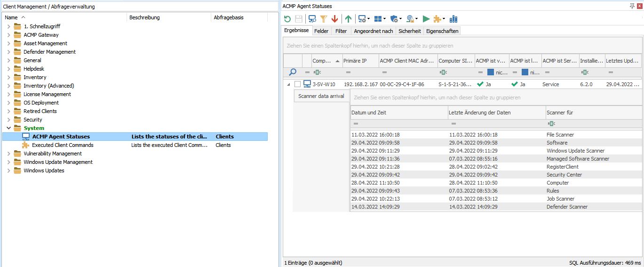644x267 pixels.
Task: Open the blue grid layout dropdown
Action: point(380,19)
